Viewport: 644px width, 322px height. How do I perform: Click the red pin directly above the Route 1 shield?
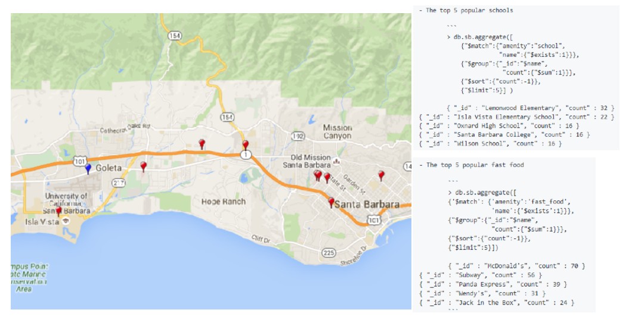(245, 145)
